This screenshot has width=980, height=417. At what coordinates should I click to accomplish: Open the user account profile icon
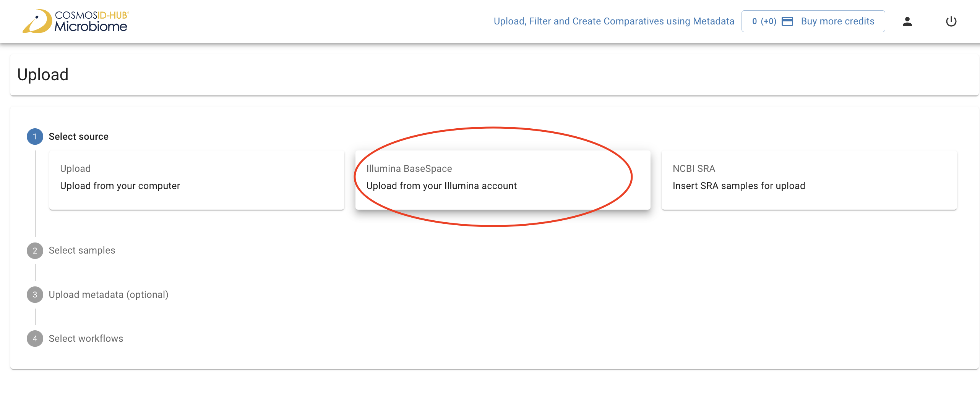[907, 21]
